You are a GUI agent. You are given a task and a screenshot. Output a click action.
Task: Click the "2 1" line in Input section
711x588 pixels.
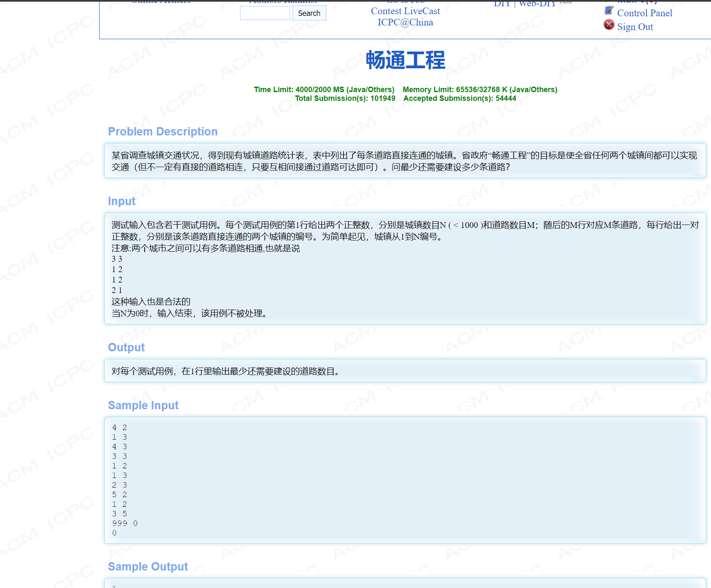[x=117, y=290]
